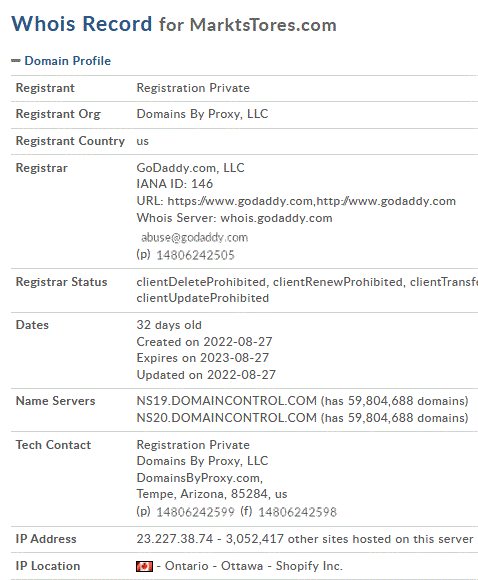Open the godaddy.com registrar URL text
The width and height of the screenshot is (478, 580).
(312, 201)
